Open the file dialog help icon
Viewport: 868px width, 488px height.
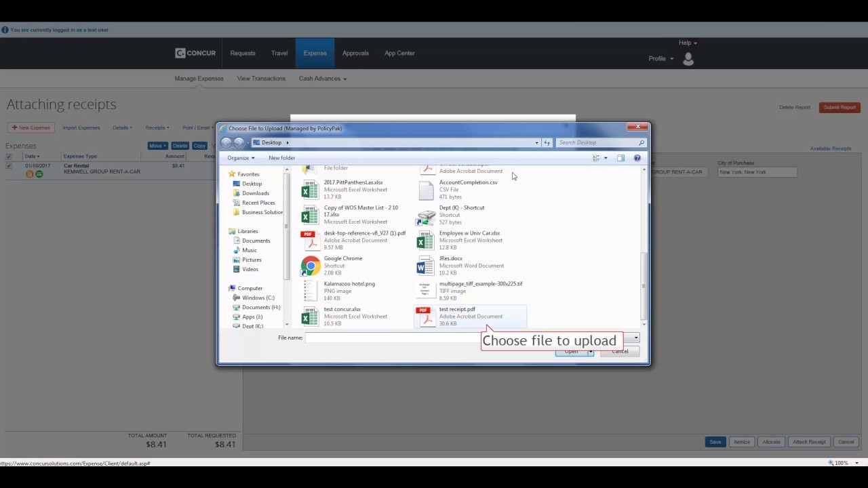click(x=637, y=158)
